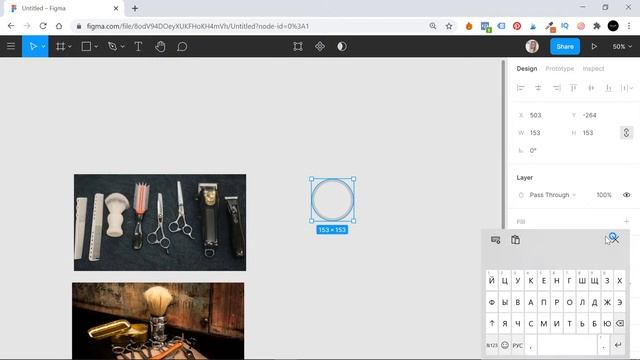Select the circle shape on canvas
Image resolution: width=640 pixels, height=360 pixels.
(x=333, y=200)
